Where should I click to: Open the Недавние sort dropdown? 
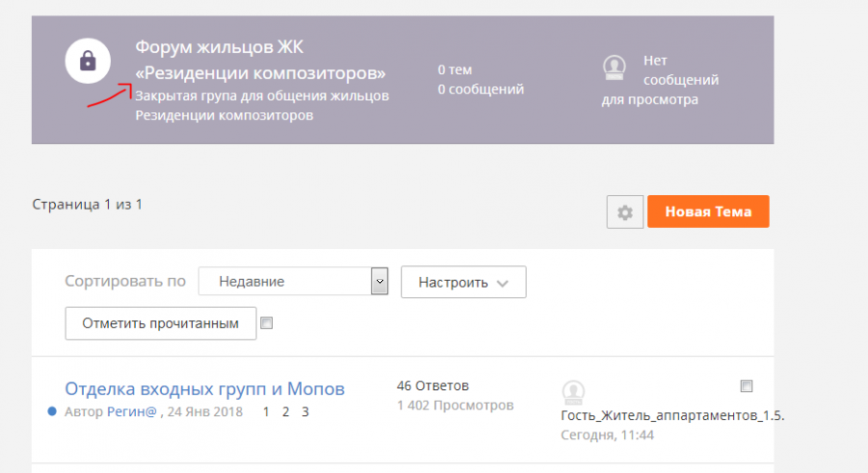coord(293,281)
